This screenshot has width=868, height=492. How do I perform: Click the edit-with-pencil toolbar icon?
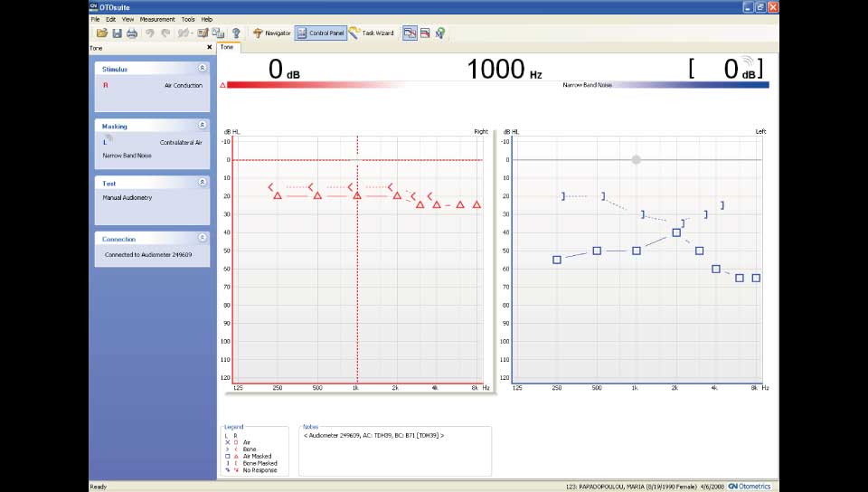(x=203, y=33)
